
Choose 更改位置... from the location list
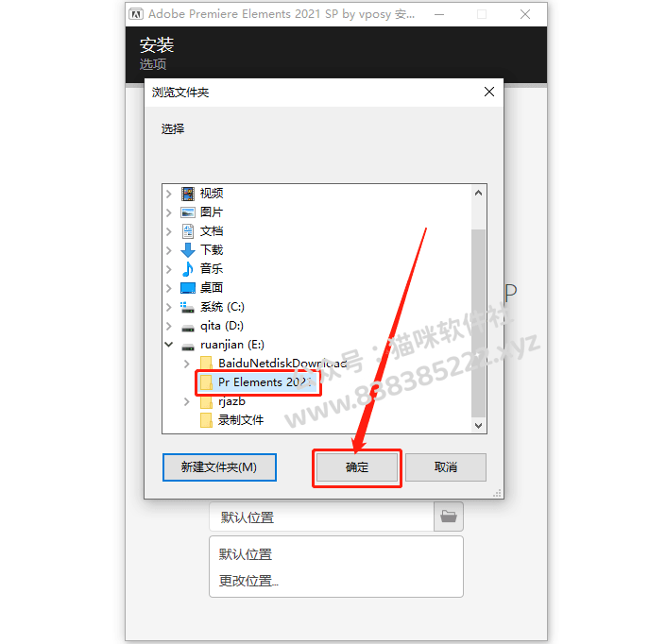pyautogui.click(x=248, y=581)
